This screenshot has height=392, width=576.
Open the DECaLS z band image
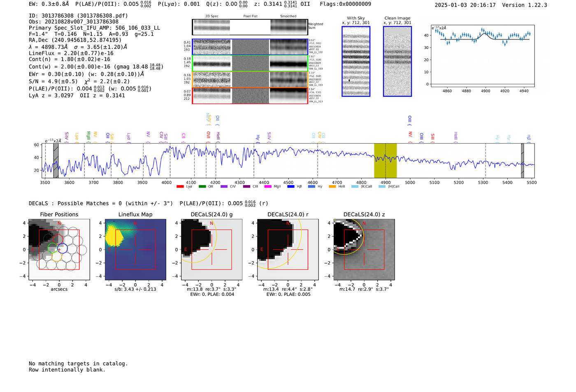pos(364,250)
